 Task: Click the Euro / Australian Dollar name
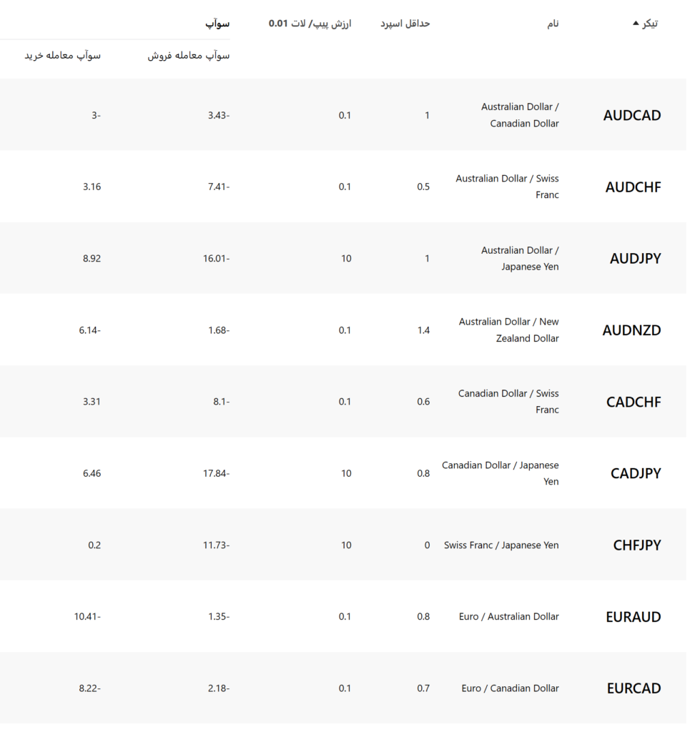pos(508,617)
